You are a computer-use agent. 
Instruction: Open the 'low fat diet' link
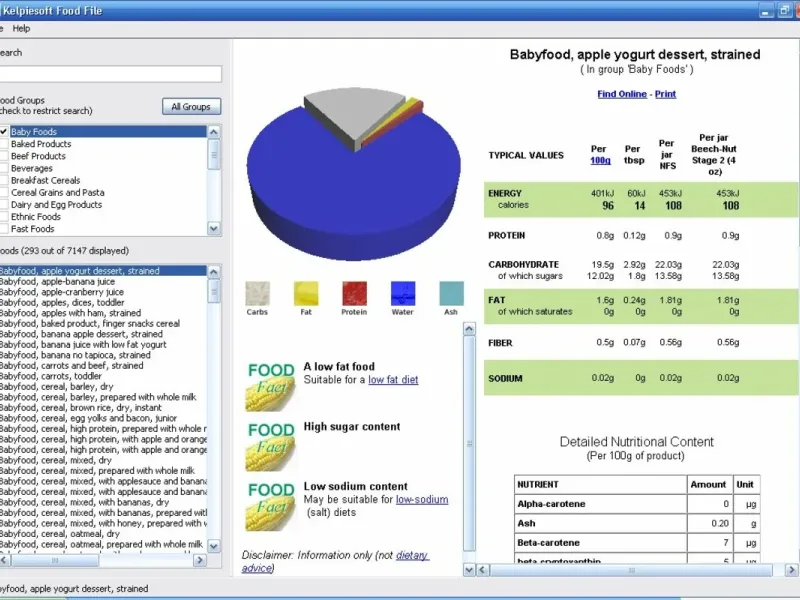(x=393, y=380)
